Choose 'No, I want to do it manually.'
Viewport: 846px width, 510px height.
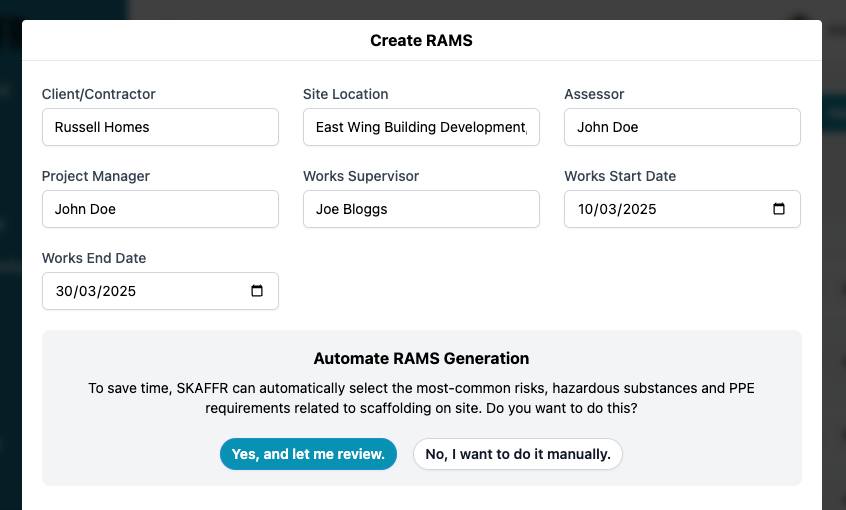(518, 454)
